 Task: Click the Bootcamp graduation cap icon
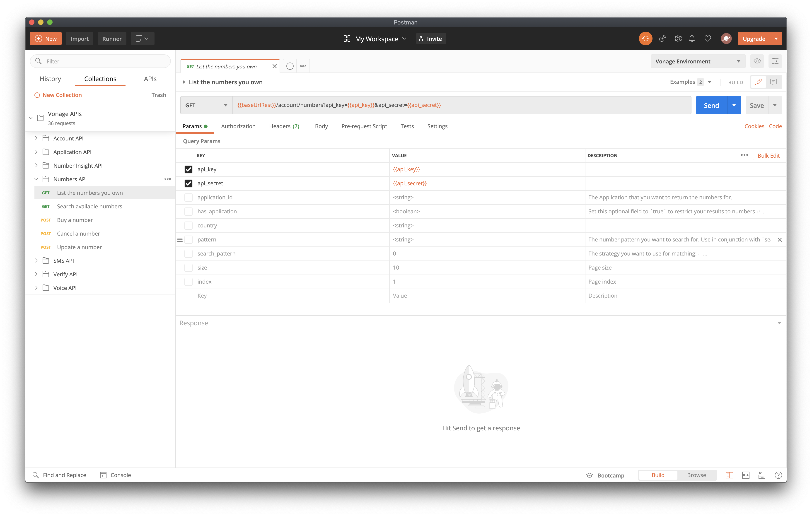[590, 475]
